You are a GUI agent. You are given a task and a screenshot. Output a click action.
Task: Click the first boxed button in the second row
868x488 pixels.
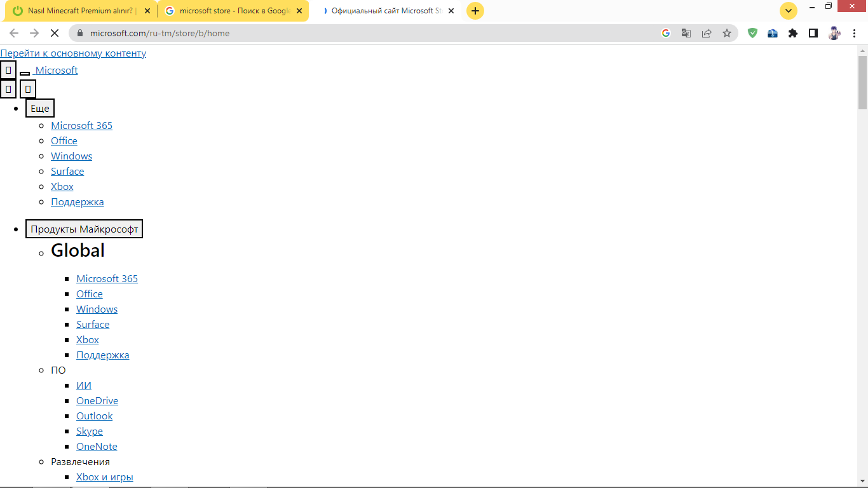(x=8, y=89)
